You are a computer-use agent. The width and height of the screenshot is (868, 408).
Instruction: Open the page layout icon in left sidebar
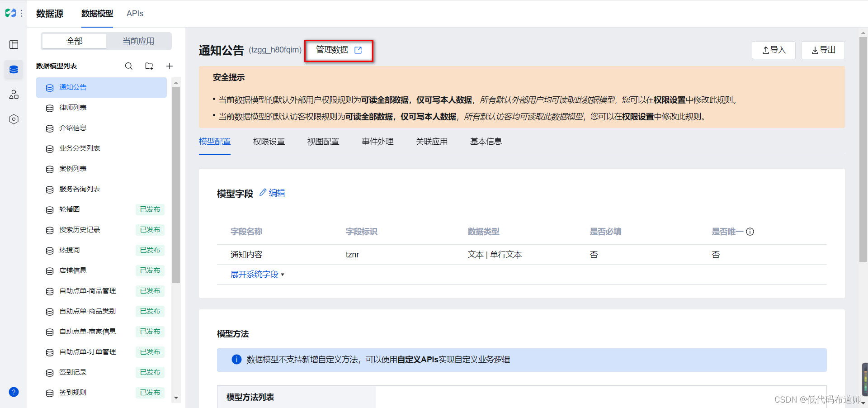(14, 44)
